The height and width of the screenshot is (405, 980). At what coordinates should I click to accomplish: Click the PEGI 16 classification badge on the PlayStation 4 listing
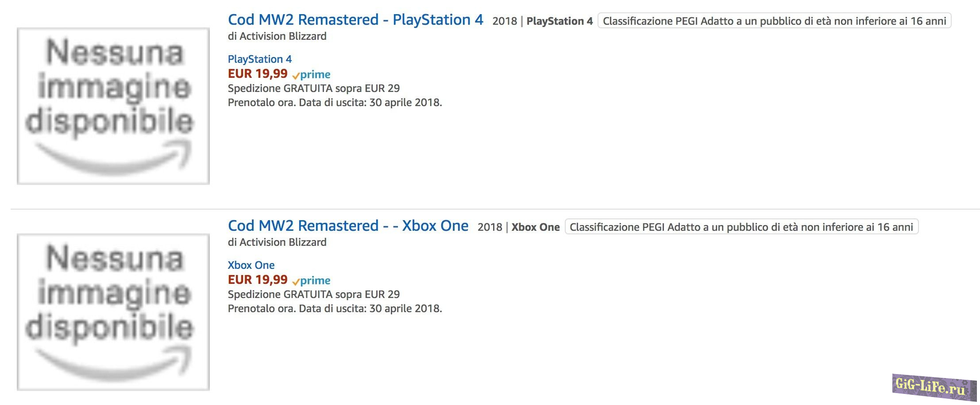(774, 21)
